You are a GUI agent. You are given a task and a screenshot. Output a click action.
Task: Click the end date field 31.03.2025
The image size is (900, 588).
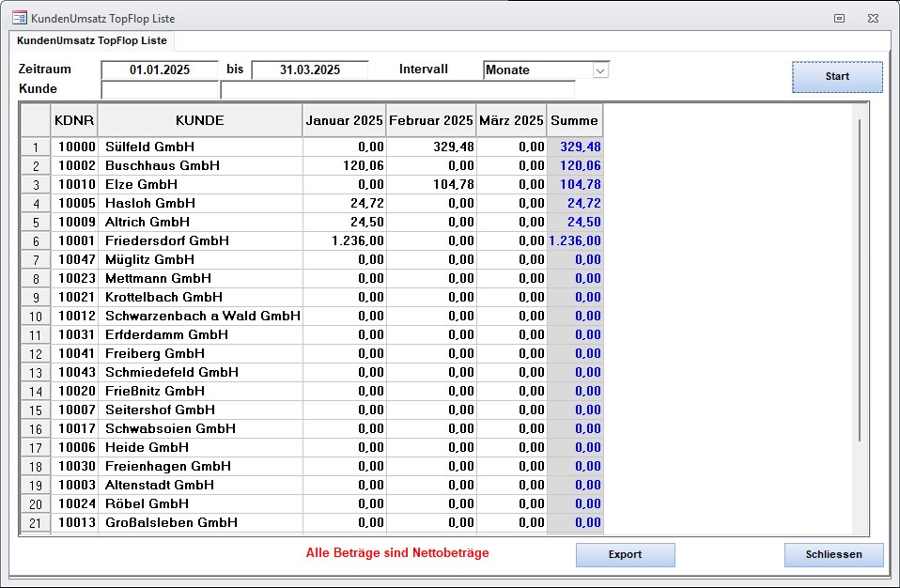[309, 70]
